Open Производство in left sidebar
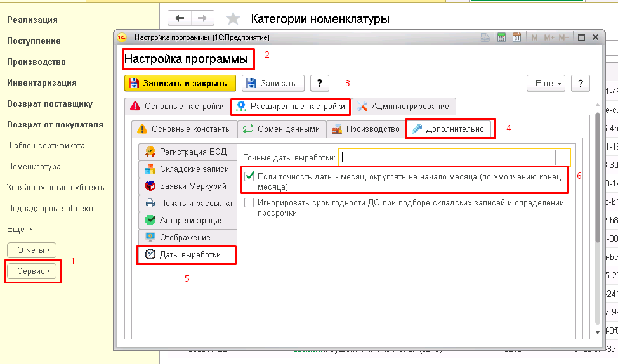This screenshot has width=618, height=364. click(x=36, y=62)
